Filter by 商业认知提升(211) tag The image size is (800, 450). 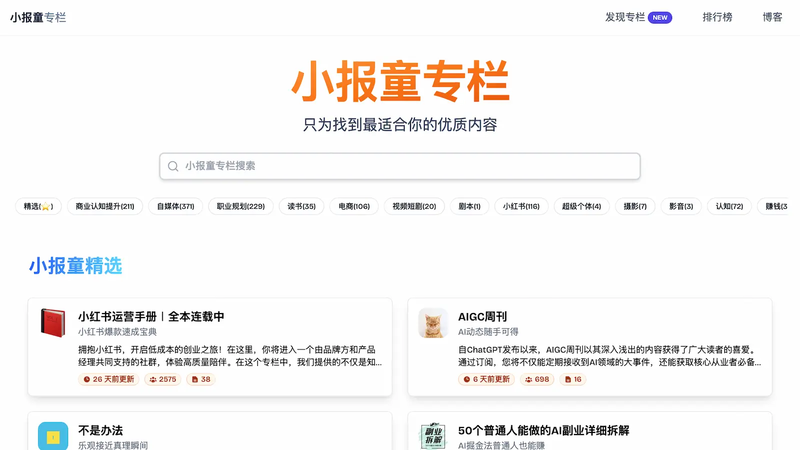point(105,206)
